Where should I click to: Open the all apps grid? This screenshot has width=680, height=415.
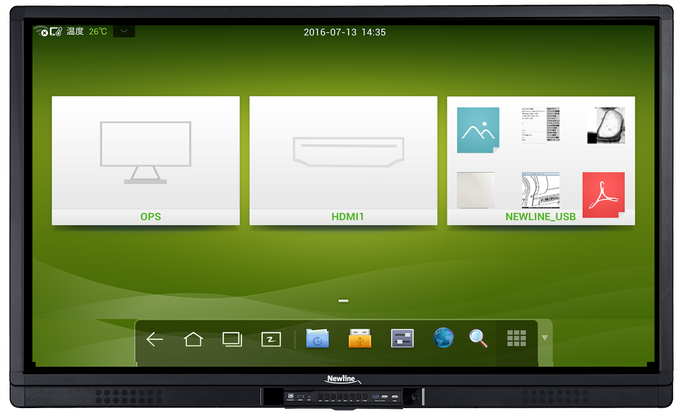point(517,338)
